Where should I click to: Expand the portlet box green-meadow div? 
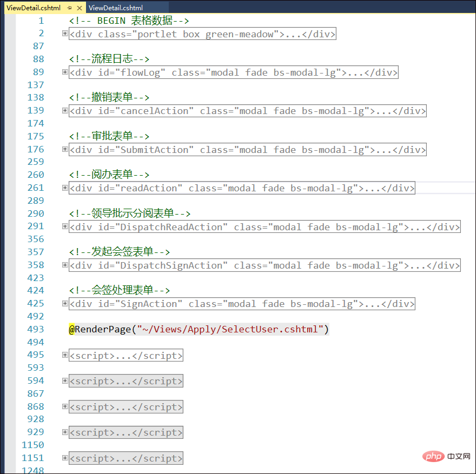coord(65,34)
